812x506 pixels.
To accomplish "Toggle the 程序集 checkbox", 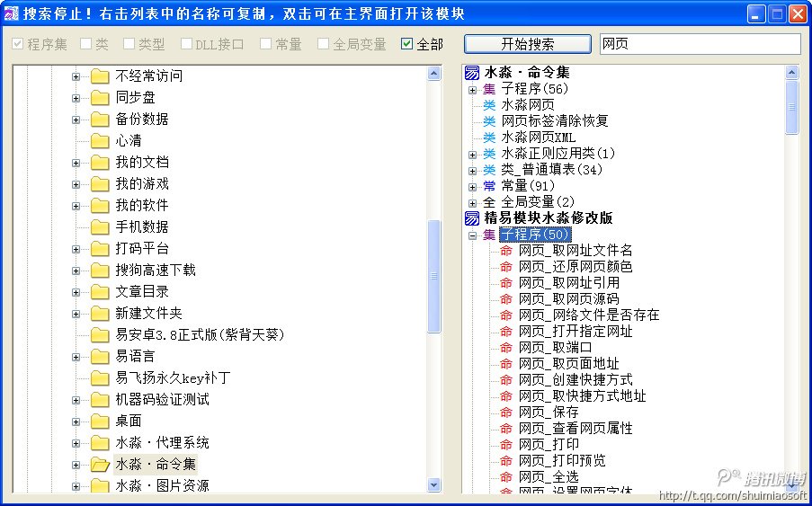I will click(x=18, y=44).
